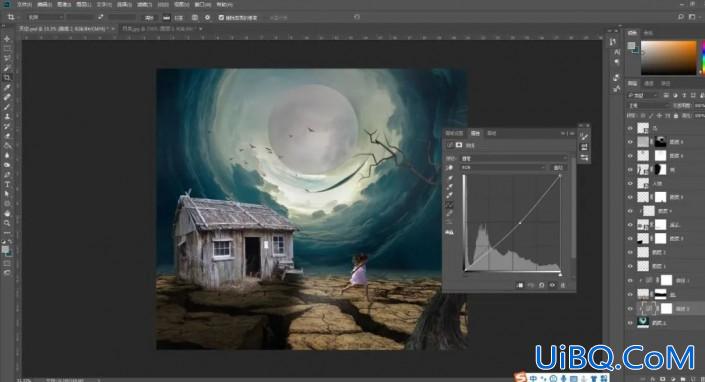
Task: Toggle the delete cropped pixels checkbox
Action: coord(221,18)
